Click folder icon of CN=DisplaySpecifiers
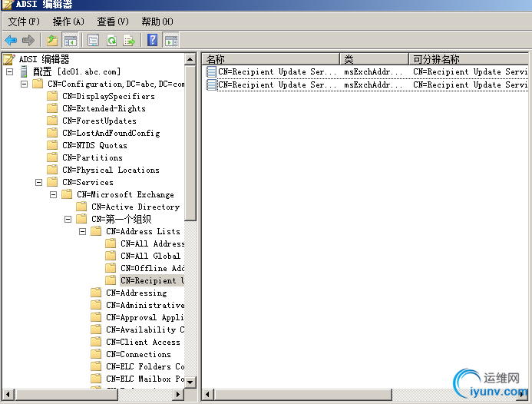Image resolution: width=532 pixels, height=404 pixels. [x=52, y=96]
